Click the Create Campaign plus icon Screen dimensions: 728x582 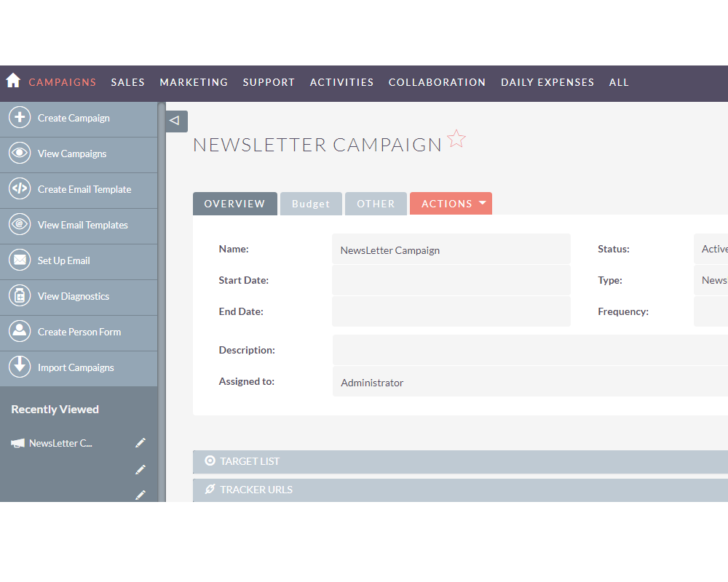pyautogui.click(x=20, y=118)
